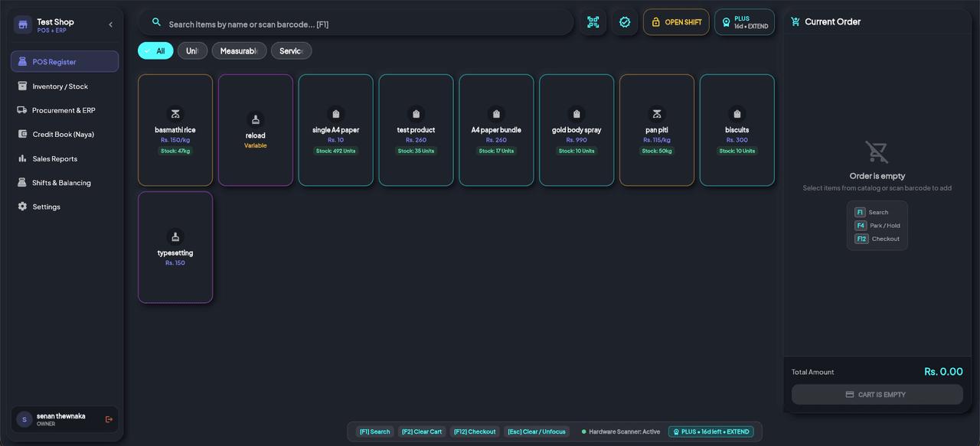Click the bag icon on biscuits card
The height and width of the screenshot is (446, 980).
coord(737,114)
